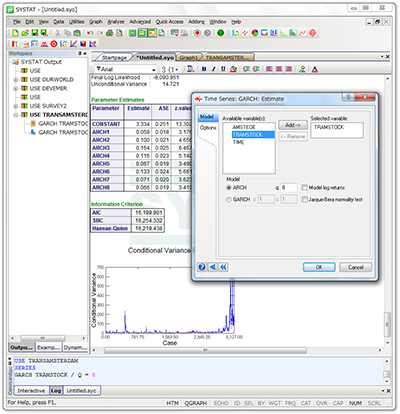Click the ARCH q value input field
400x414 pixels.
(x=289, y=188)
